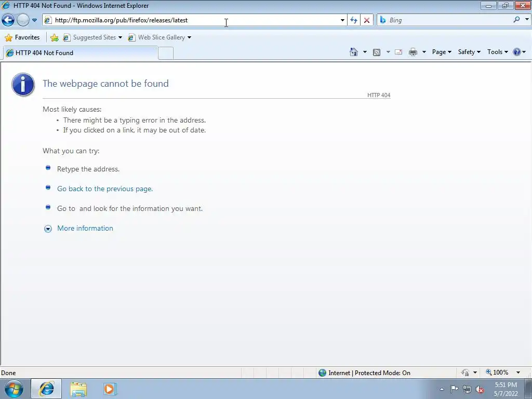Click the taskbar clock showing 5:51 PM
This screenshot has width=532, height=399.
tap(506, 389)
